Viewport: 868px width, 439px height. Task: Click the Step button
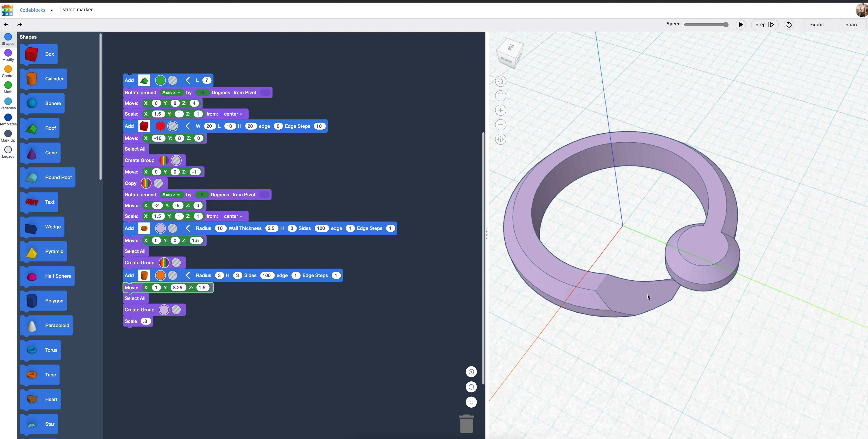point(764,25)
